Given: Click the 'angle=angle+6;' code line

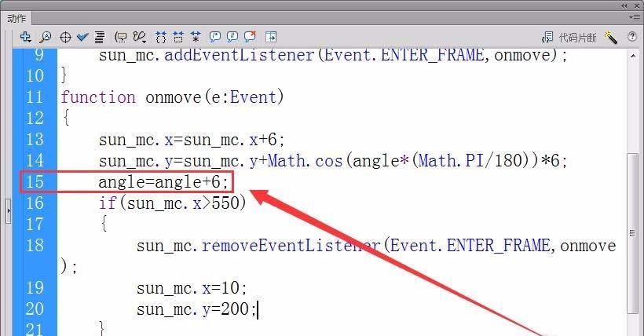Looking at the screenshot, I should [163, 182].
